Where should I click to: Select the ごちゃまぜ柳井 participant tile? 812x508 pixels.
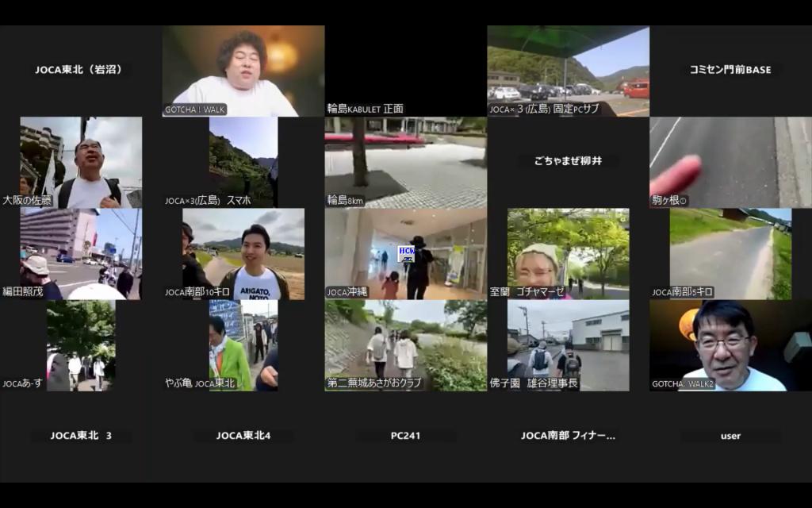pos(568,161)
